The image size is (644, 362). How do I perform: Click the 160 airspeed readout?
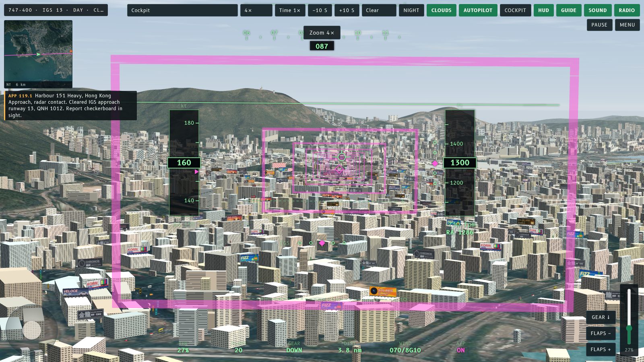[x=184, y=162]
